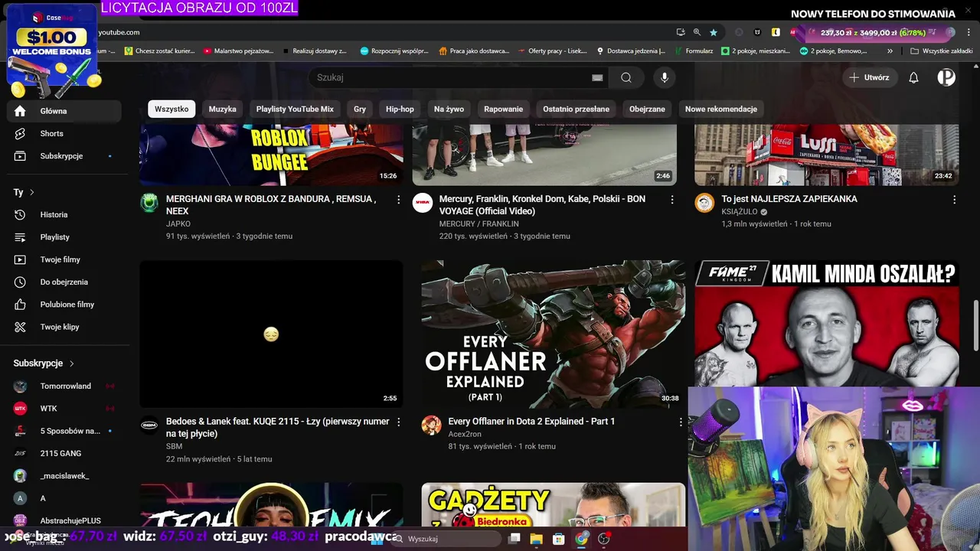Open SBM channel avatar
980x551 pixels.
tap(149, 425)
